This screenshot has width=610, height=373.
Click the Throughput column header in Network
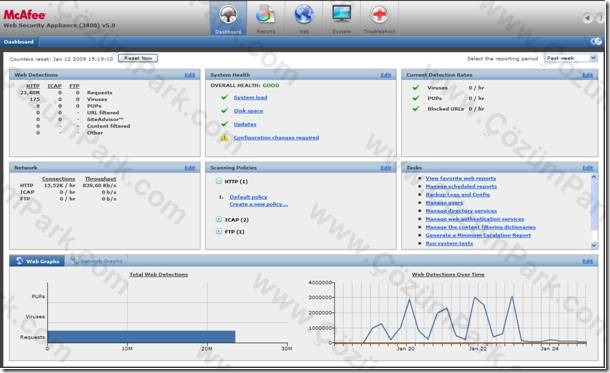pos(100,179)
